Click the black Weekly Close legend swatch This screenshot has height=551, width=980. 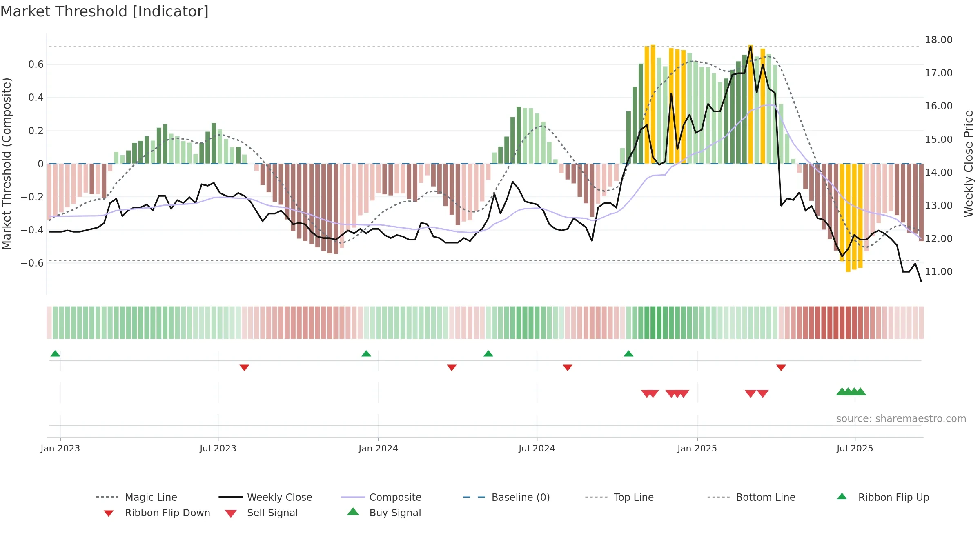point(231,497)
